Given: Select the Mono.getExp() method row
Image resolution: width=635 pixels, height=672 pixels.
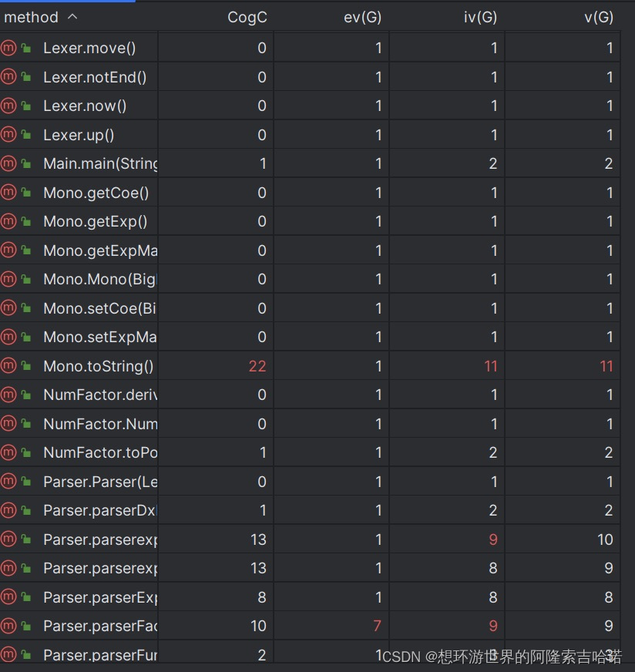Looking at the screenshot, I should (x=311, y=221).
